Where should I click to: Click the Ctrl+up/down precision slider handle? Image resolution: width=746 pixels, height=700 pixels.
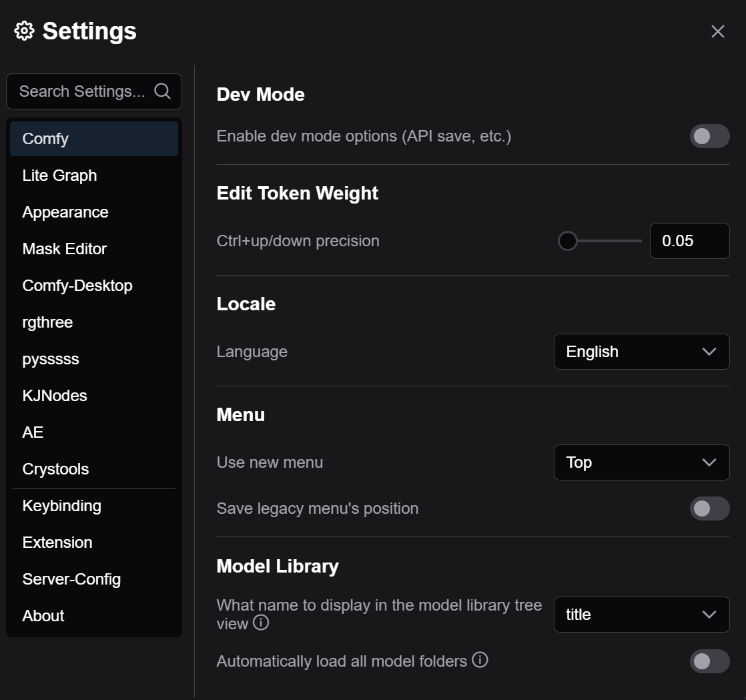pyautogui.click(x=567, y=241)
